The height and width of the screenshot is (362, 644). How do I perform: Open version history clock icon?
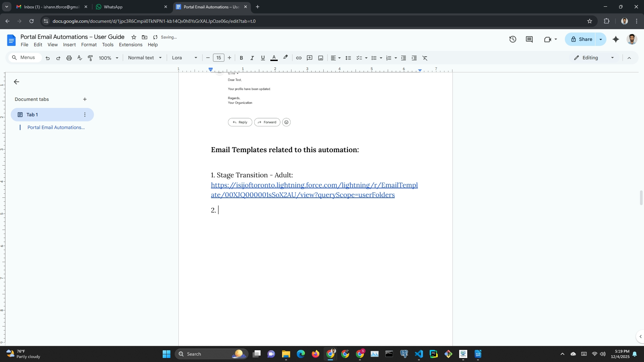(513, 39)
